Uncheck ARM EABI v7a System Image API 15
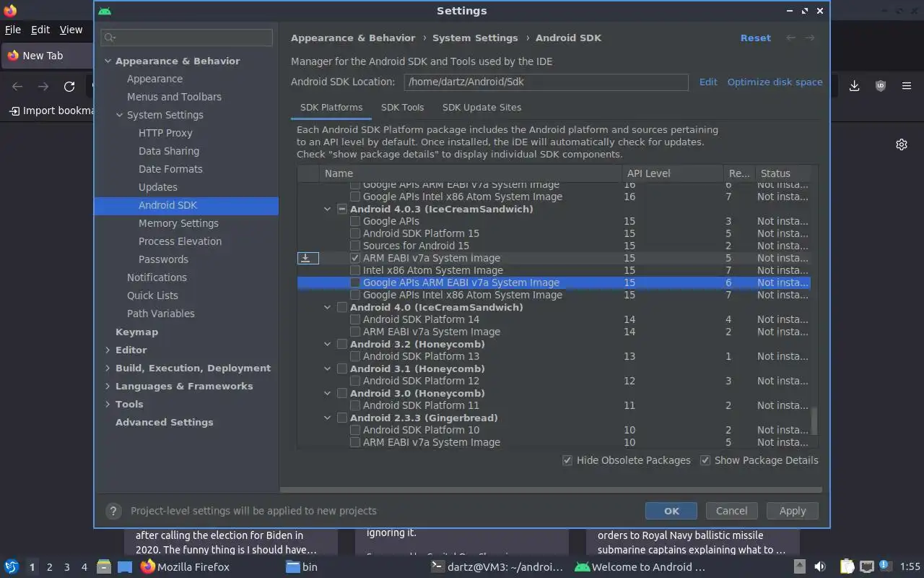Screen dimensions: 924x578 click(355, 258)
